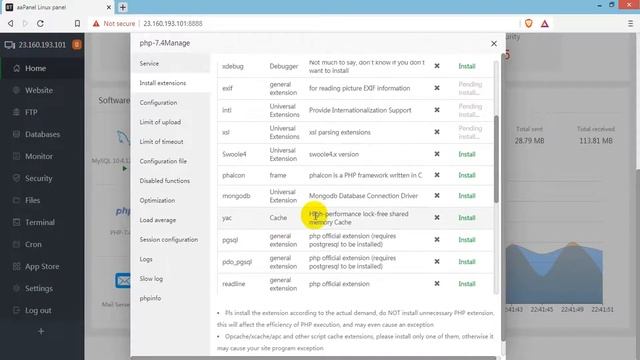Image resolution: width=640 pixels, height=360 pixels.
Task: Select the aaPanel Linux panel tab
Action: tap(57, 7)
